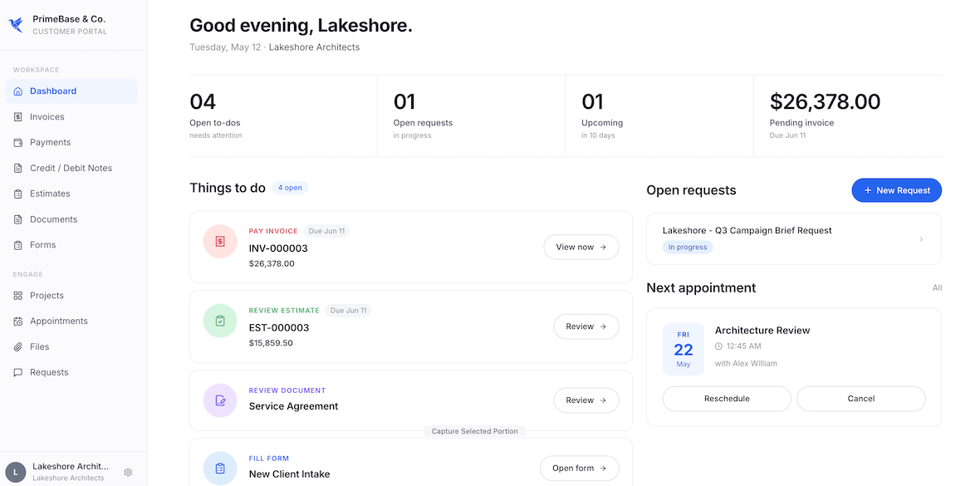The height and width of the screenshot is (486, 980).
Task: Click the Estimates clipboard icon in sidebar
Action: (x=18, y=194)
